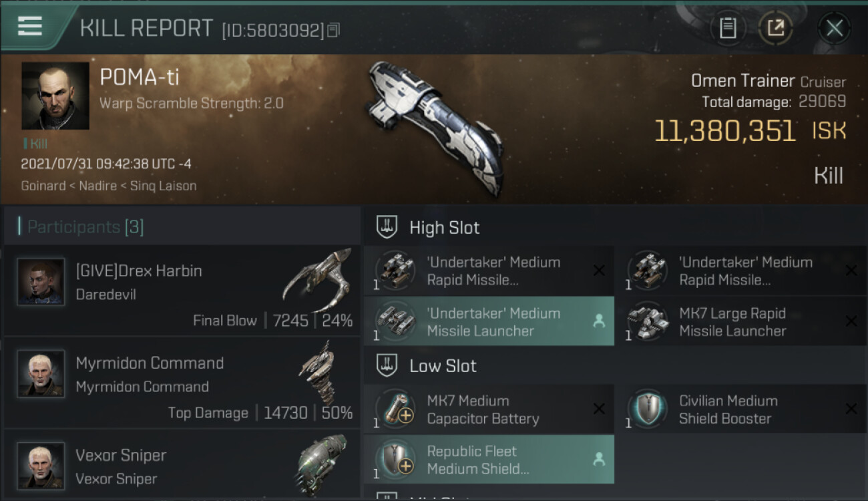This screenshot has height=501, width=868.
Task: Click the Goinard location text
Action: tap(42, 186)
